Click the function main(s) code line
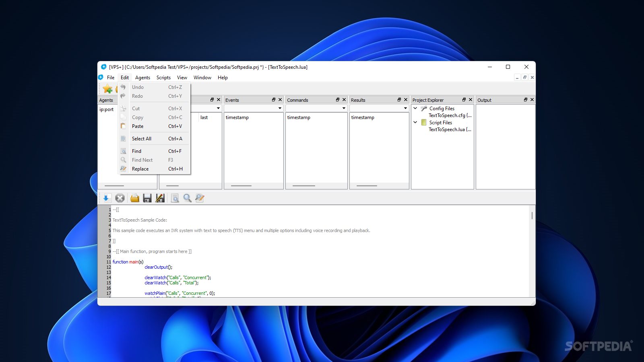Screen dimensions: 644x362 128,262
